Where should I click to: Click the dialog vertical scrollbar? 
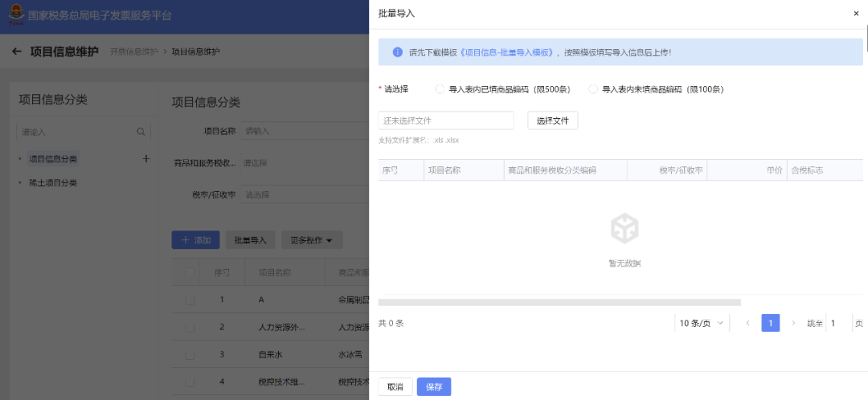click(866, 37)
